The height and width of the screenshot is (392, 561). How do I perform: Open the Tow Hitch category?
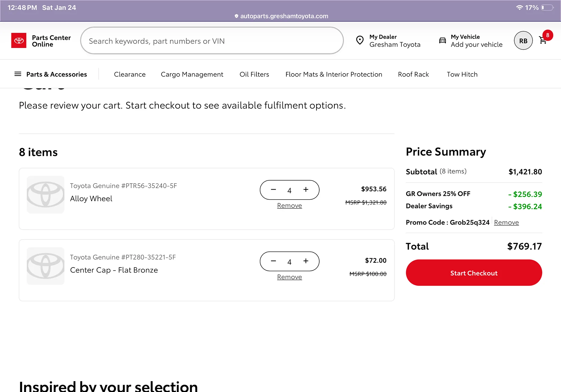tap(462, 74)
